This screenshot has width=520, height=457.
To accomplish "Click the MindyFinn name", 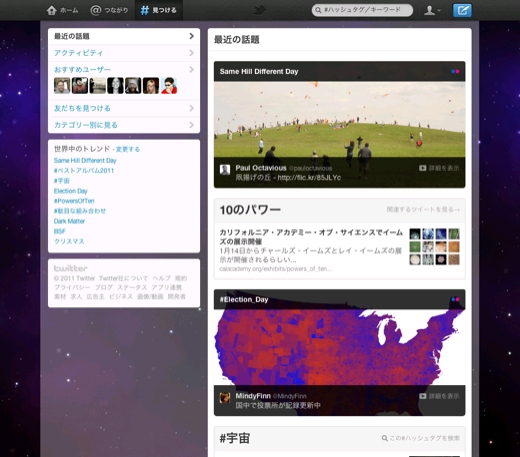I will tap(253, 396).
